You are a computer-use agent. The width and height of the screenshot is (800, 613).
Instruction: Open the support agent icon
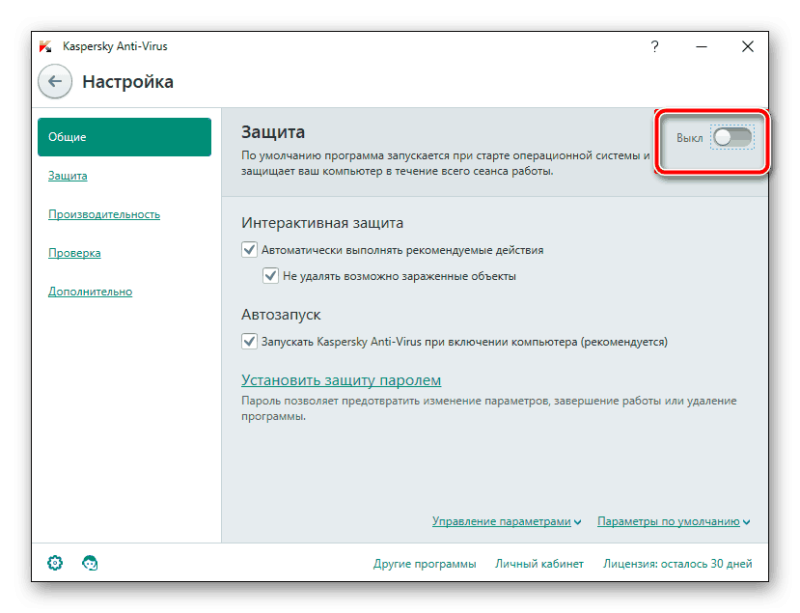(x=90, y=563)
